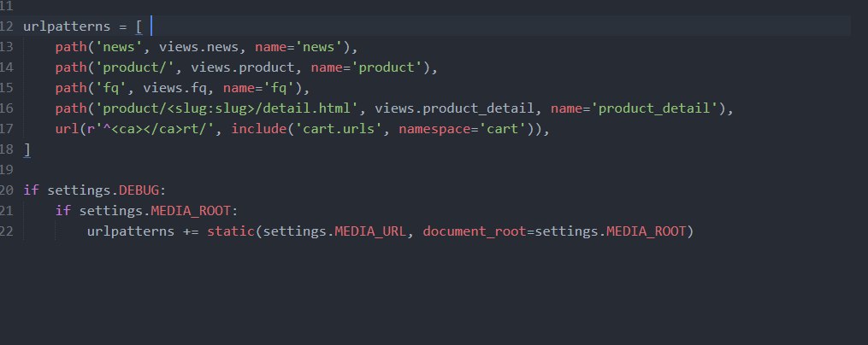Click the string 'news' after name= on line 13
Viewport: 868px width, 345px height.
(x=319, y=47)
